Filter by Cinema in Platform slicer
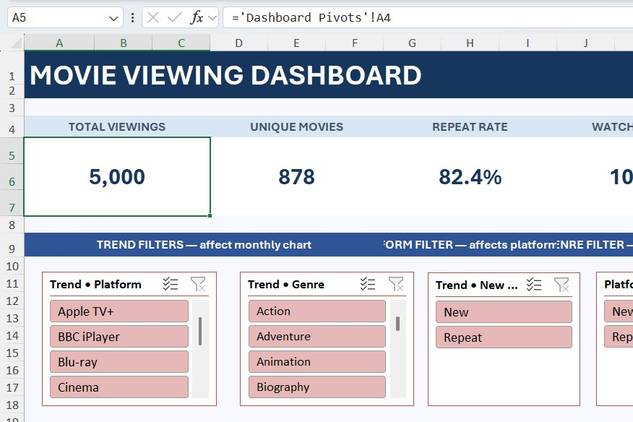Image resolution: width=633 pixels, height=422 pixels. point(119,387)
